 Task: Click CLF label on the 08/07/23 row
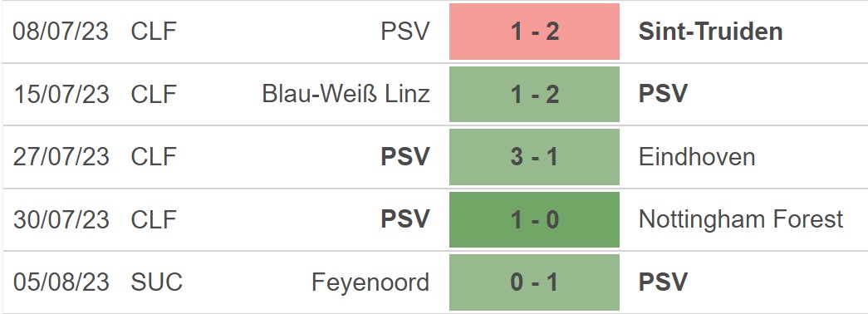point(154,32)
